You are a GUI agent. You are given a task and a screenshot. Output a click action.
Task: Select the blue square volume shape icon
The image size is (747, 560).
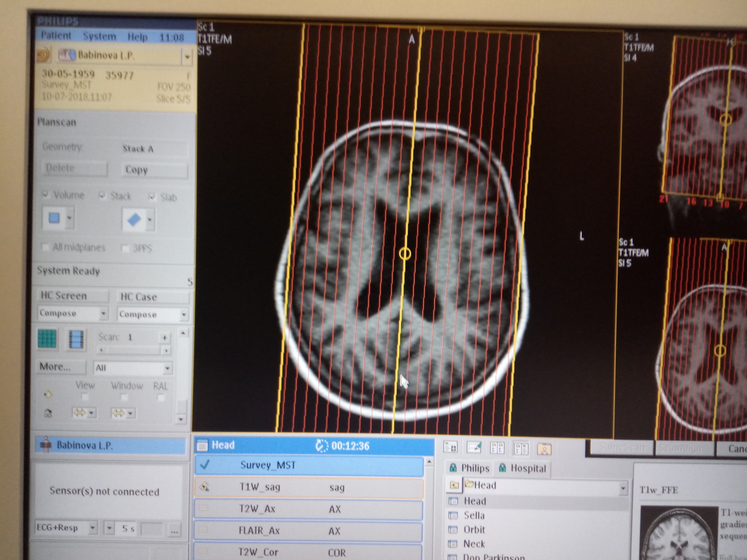[54, 218]
